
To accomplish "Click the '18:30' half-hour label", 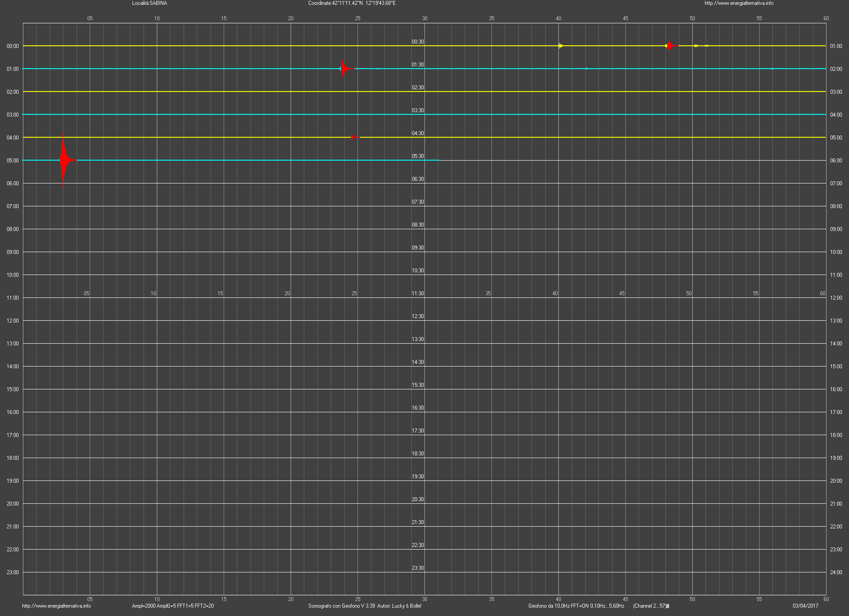I will pyautogui.click(x=418, y=454).
